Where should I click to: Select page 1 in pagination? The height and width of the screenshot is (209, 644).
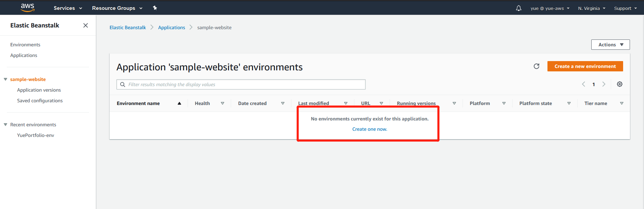[x=594, y=84]
